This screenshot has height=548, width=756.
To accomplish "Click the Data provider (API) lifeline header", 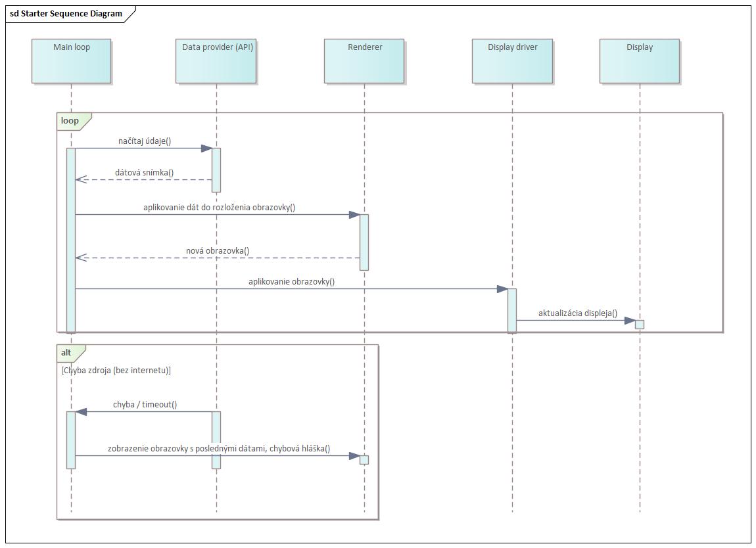I will [216, 61].
